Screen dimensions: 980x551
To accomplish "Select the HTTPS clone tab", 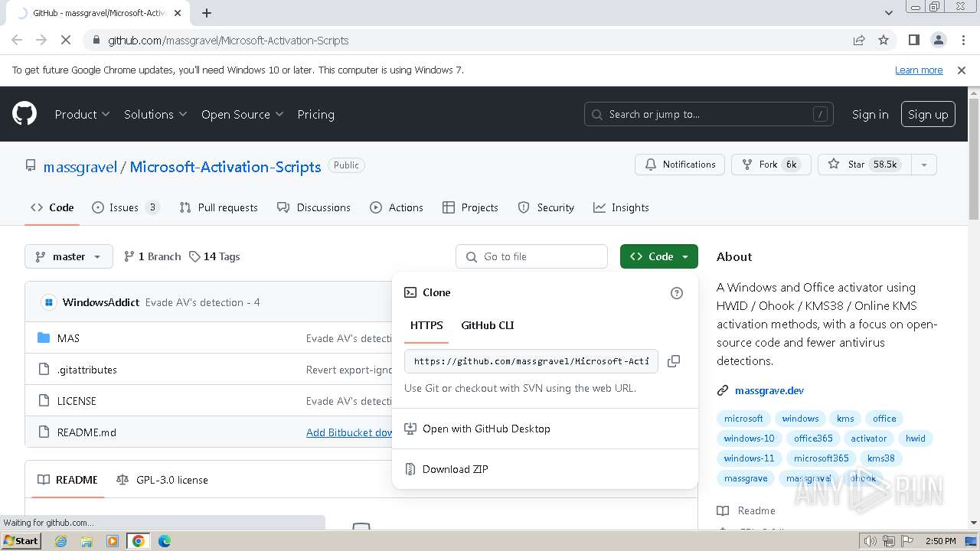I will click(x=426, y=325).
